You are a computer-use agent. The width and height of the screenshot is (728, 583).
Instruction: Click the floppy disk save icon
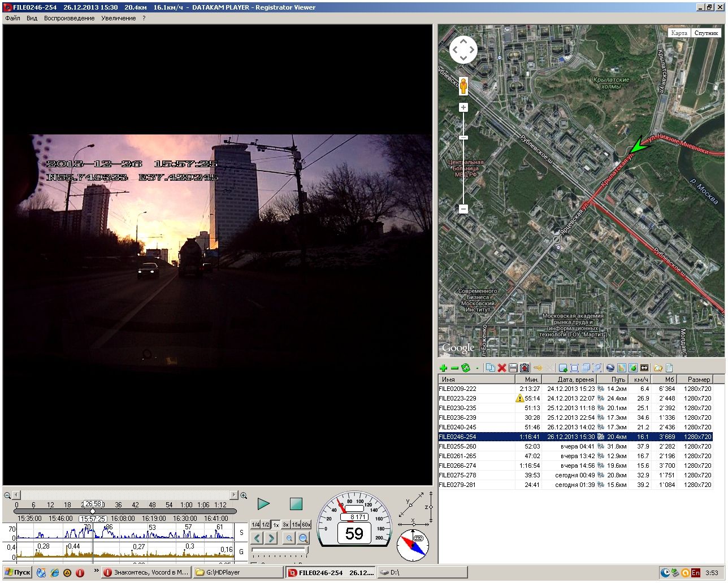[513, 368]
